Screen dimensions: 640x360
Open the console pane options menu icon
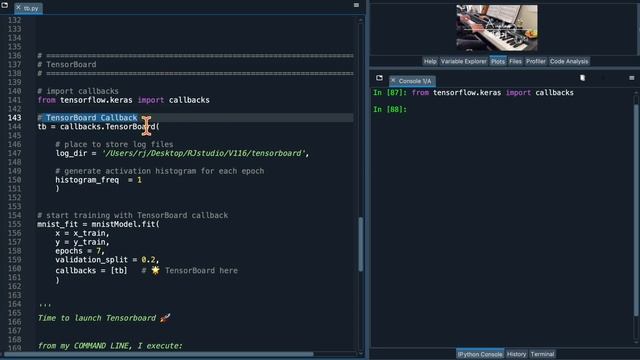[x=631, y=78]
